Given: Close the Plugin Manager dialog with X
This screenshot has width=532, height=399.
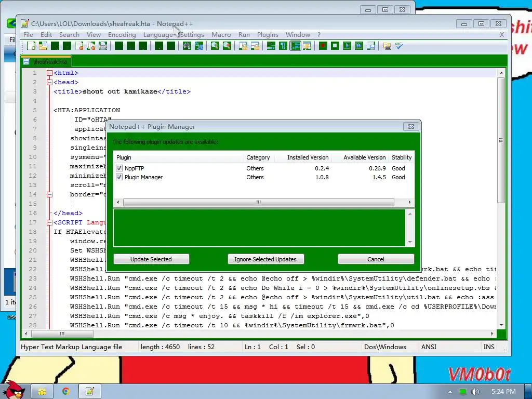Looking at the screenshot, I should tap(411, 127).
